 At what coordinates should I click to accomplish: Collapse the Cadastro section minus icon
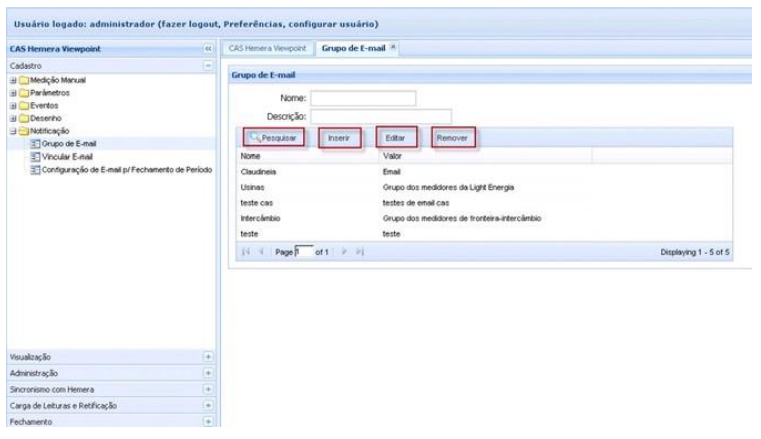click(209, 65)
